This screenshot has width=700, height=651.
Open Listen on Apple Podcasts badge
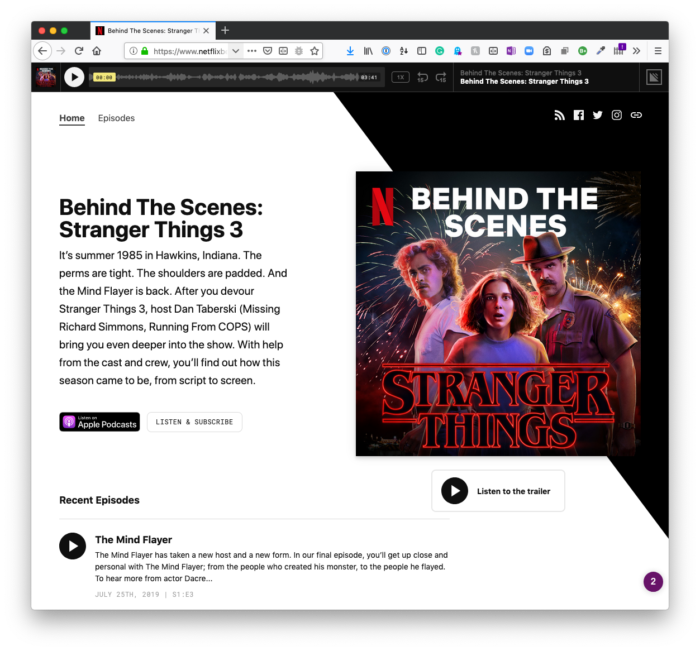(x=100, y=422)
